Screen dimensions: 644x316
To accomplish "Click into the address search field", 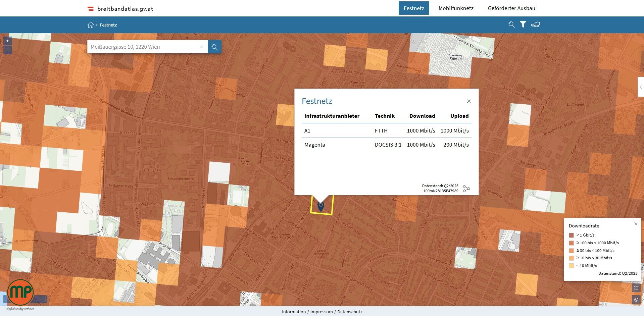I will (143, 47).
